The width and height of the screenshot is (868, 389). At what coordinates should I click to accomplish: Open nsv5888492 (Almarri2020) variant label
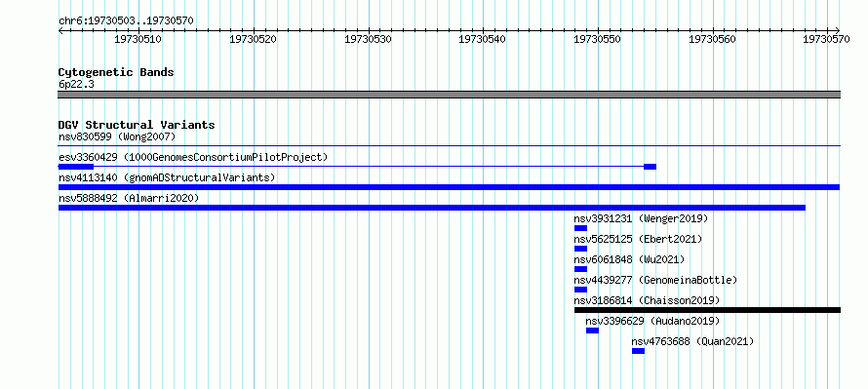pos(129,198)
